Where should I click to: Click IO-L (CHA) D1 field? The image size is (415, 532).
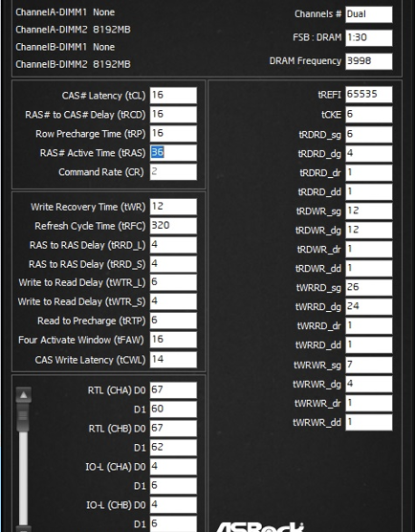(x=173, y=485)
